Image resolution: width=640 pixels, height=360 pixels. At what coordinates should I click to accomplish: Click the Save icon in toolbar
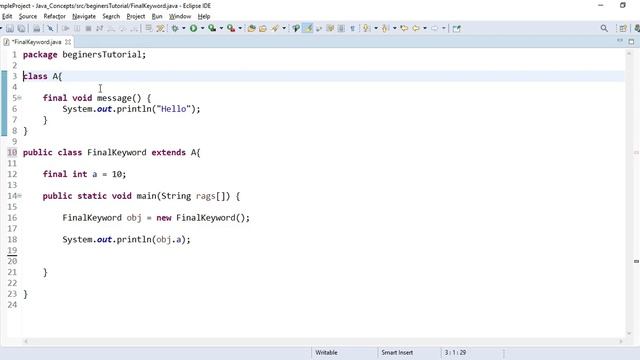10,29
